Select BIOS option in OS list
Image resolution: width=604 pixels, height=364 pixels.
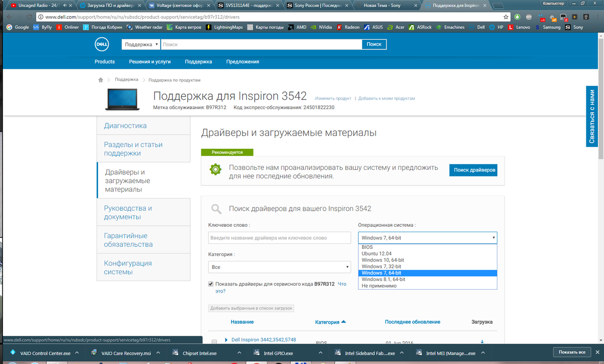click(428, 247)
